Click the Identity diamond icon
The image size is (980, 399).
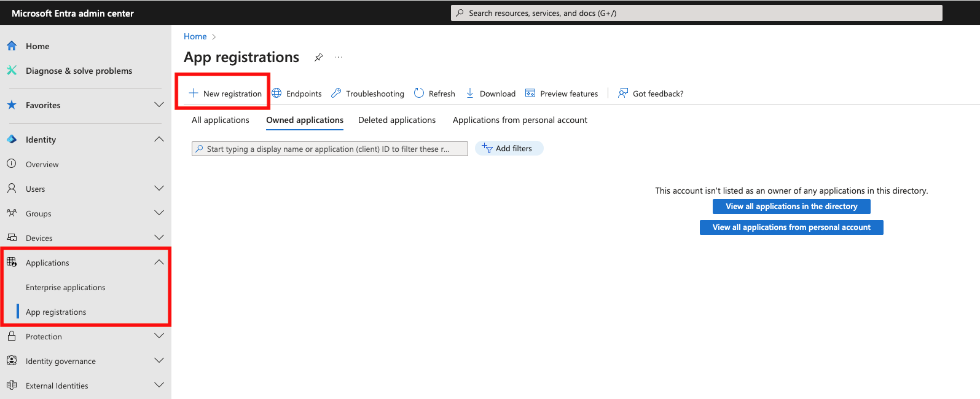pyautogui.click(x=12, y=139)
